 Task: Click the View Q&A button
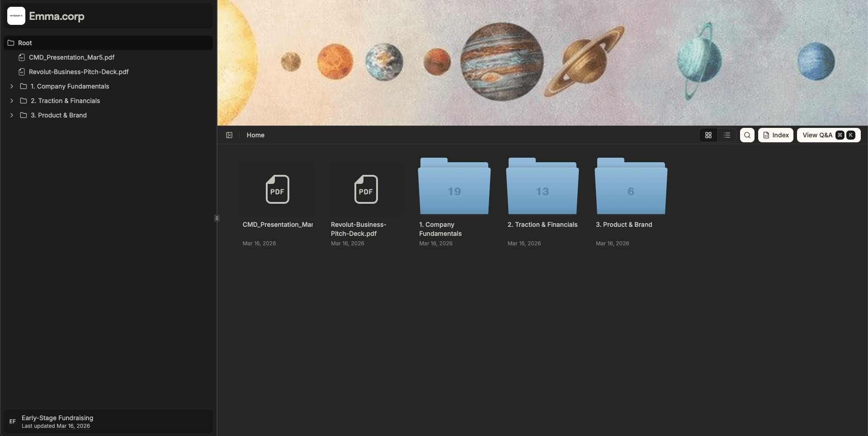pos(817,135)
